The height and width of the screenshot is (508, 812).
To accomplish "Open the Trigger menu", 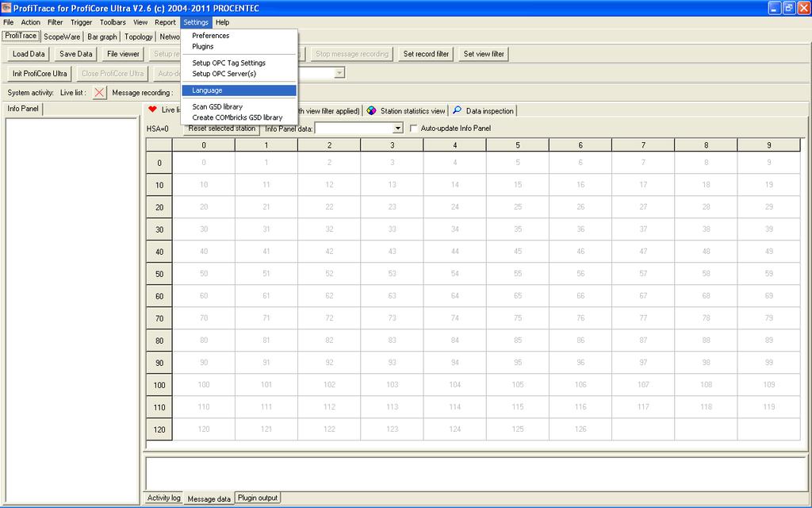I will [82, 22].
